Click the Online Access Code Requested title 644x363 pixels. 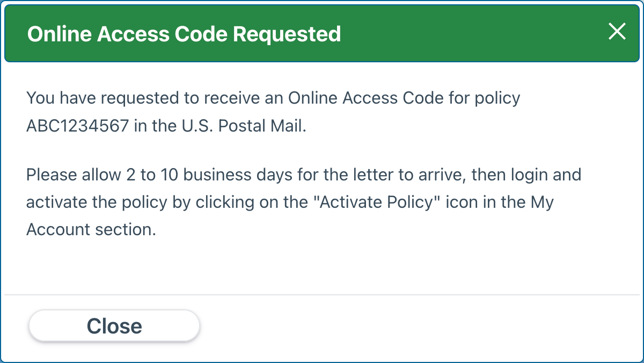tap(184, 33)
